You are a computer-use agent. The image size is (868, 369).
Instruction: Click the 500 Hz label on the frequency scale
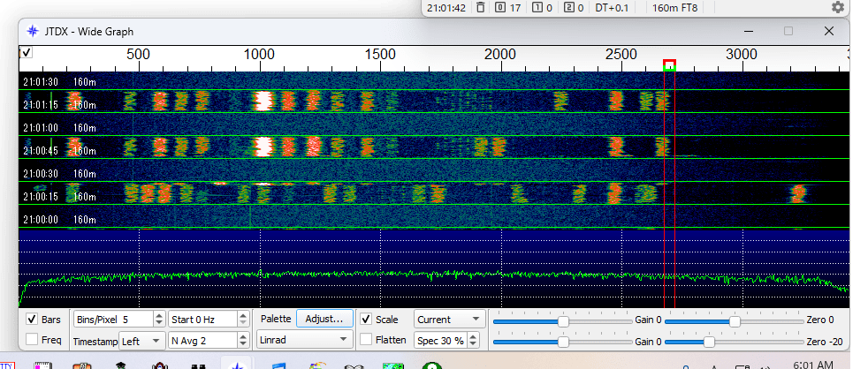point(138,54)
